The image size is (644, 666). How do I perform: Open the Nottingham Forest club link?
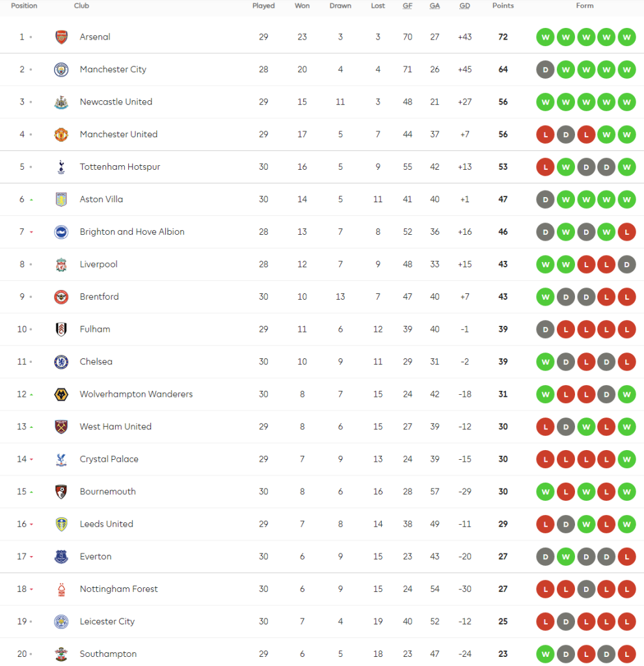click(118, 589)
